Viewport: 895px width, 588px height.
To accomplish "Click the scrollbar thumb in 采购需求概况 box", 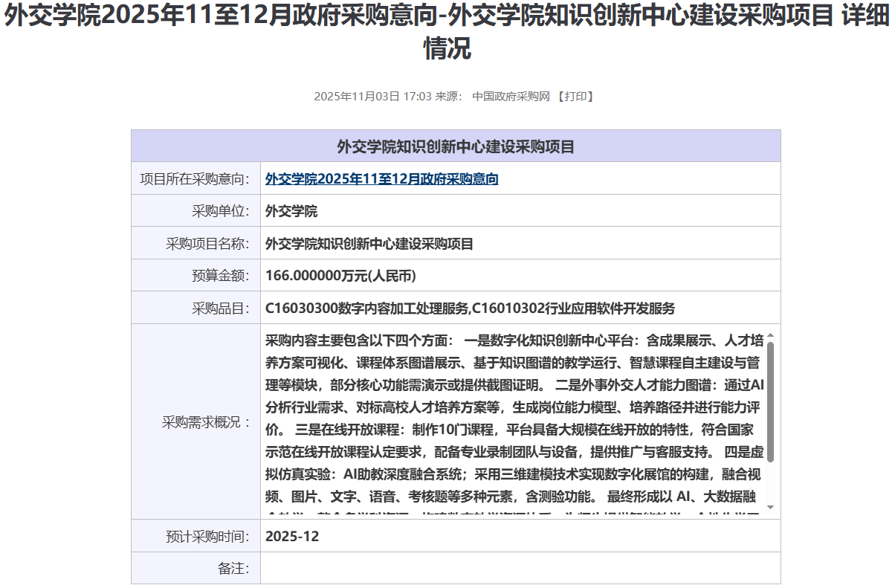I will pos(770,401).
